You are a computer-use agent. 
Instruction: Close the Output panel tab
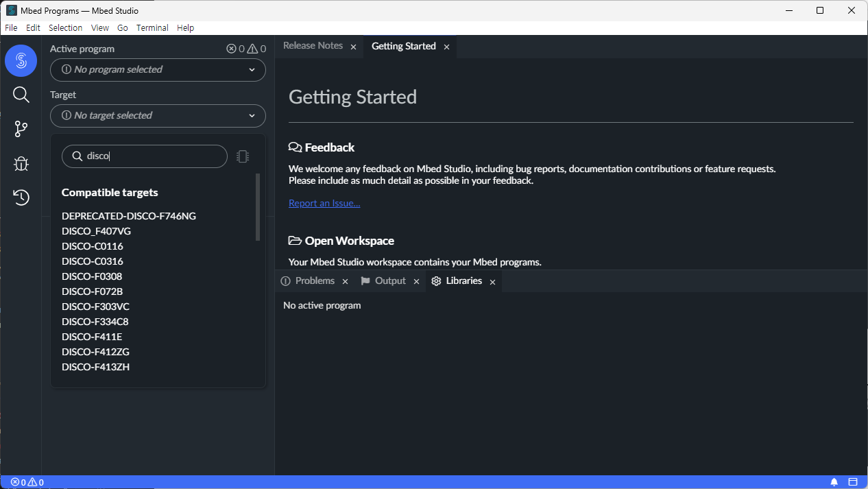point(417,282)
